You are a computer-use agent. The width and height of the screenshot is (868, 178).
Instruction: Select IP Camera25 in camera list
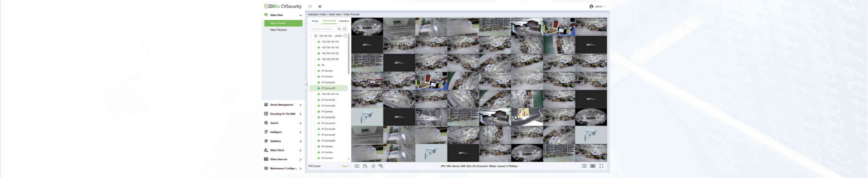click(329, 88)
